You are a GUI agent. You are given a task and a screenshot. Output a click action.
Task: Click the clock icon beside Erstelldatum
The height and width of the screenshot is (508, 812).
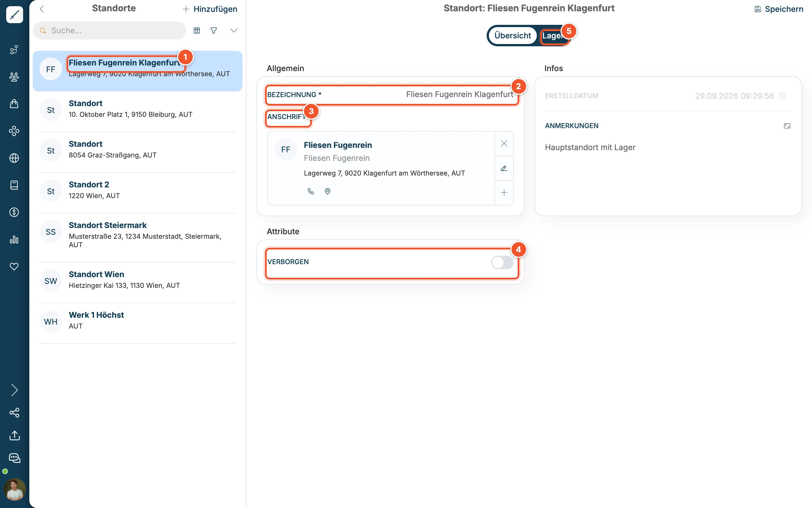coord(783,96)
